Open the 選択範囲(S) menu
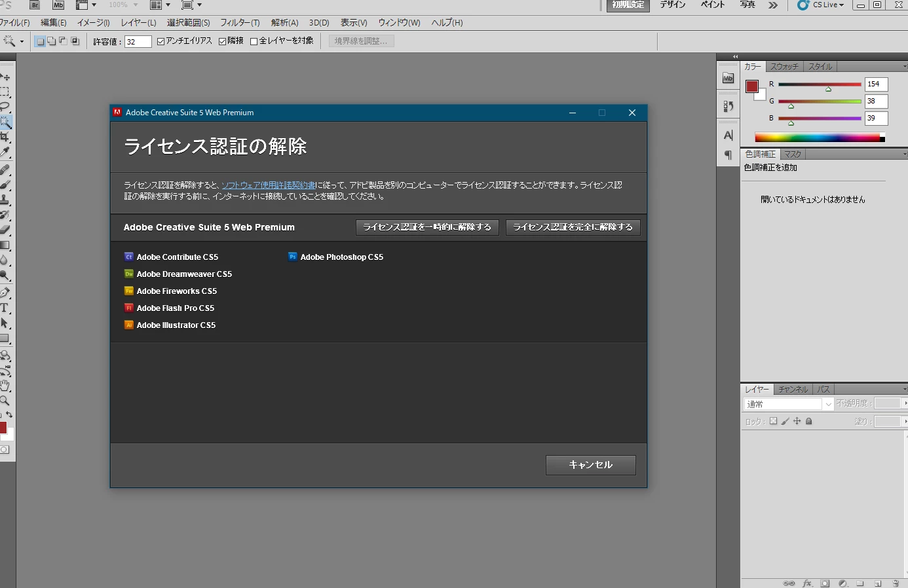The height and width of the screenshot is (588, 908). [x=189, y=23]
